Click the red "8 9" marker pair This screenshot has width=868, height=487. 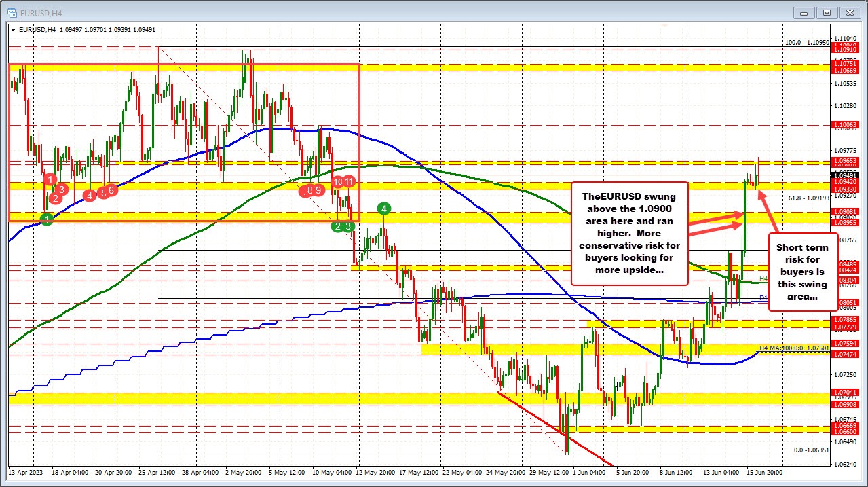313,191
